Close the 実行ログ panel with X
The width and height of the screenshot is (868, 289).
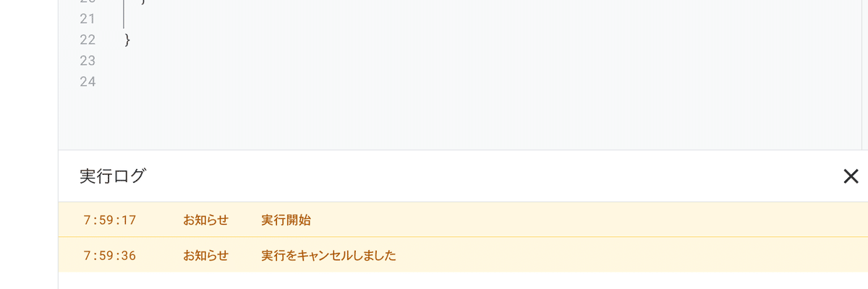pyautogui.click(x=851, y=176)
